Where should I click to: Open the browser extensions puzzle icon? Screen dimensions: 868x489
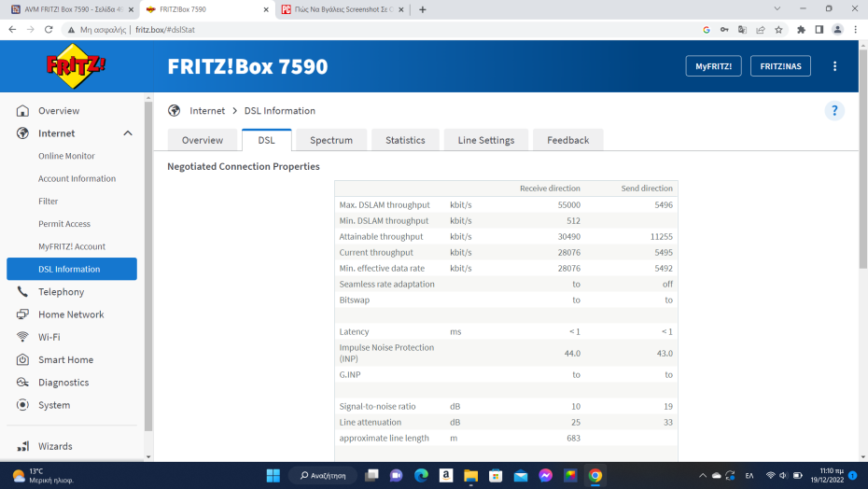tap(801, 30)
